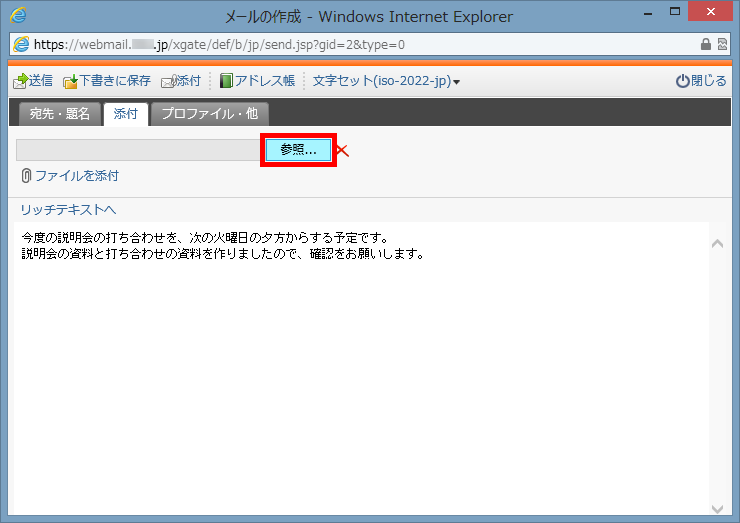Screen dimensions: 740x523
Task: Click the 閉じる power icon
Action: pos(683,81)
